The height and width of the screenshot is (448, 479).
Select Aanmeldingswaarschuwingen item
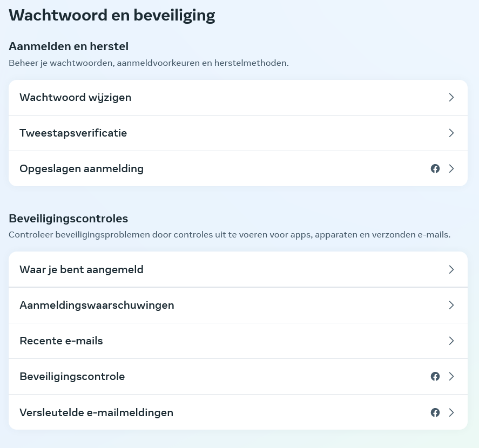238,305
